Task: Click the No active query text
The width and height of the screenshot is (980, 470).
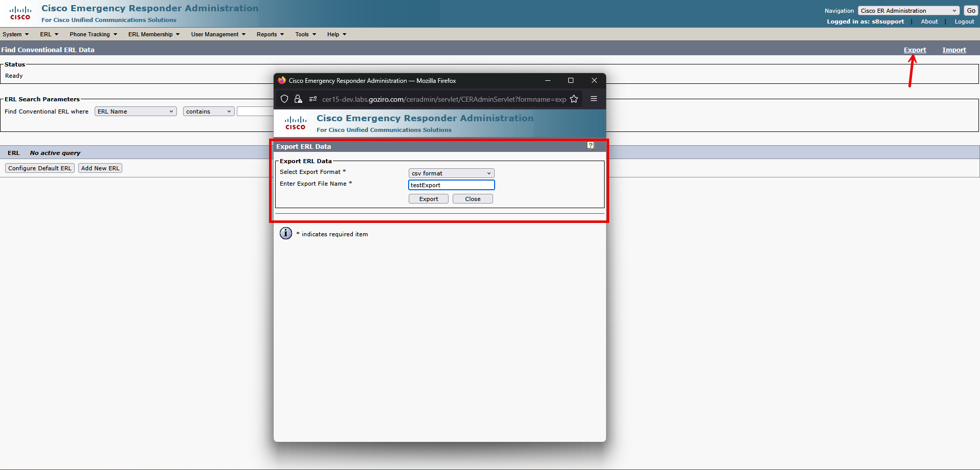Action: pyautogui.click(x=55, y=153)
